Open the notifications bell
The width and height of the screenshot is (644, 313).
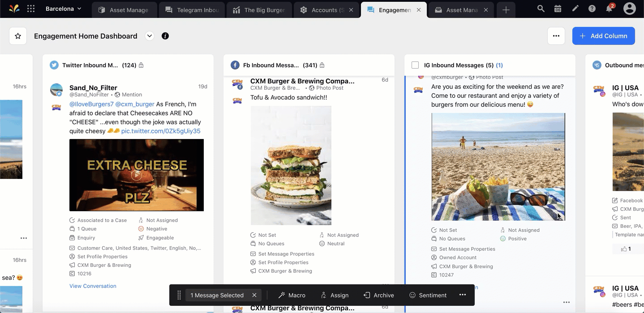[x=610, y=9]
